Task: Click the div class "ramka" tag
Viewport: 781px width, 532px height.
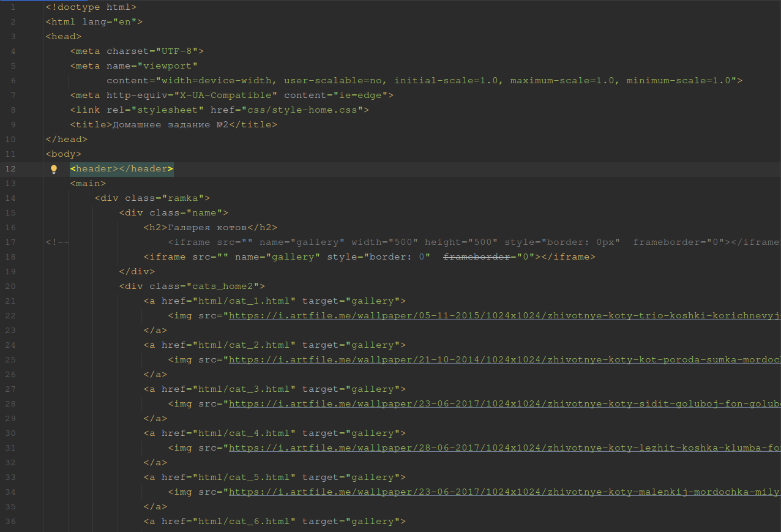Action: coord(152,198)
